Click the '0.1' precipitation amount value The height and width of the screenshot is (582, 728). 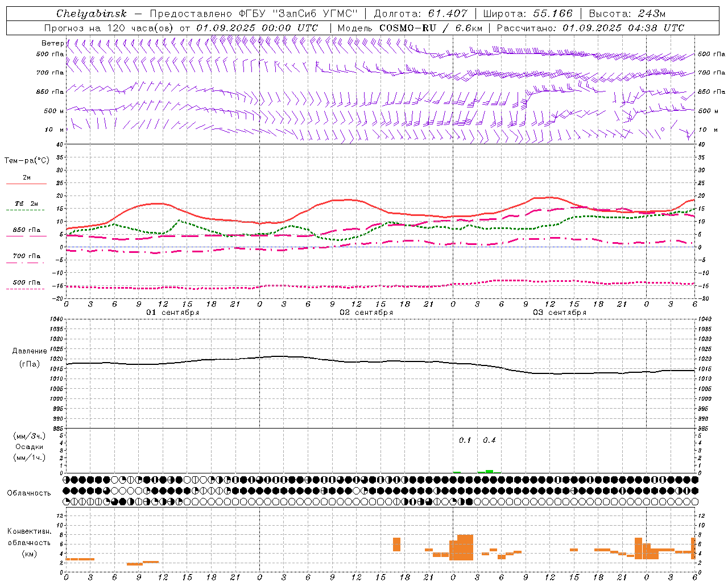(x=465, y=440)
